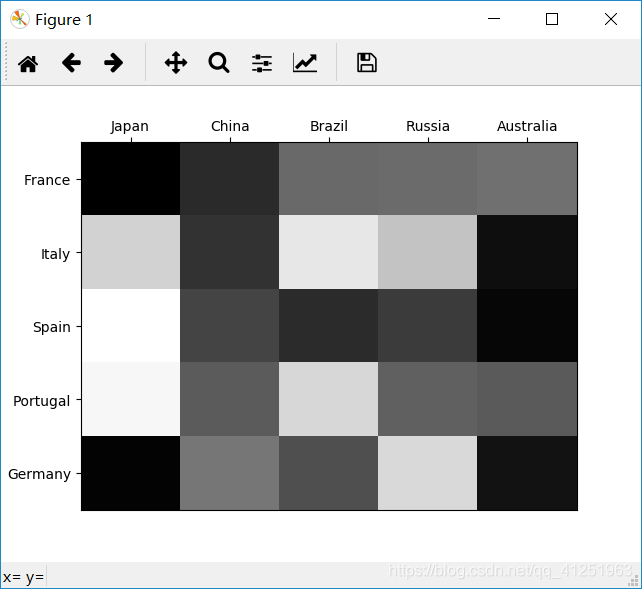This screenshot has height=589, width=642.
Task: Maximize the Figure 1 window
Action: 552,19
